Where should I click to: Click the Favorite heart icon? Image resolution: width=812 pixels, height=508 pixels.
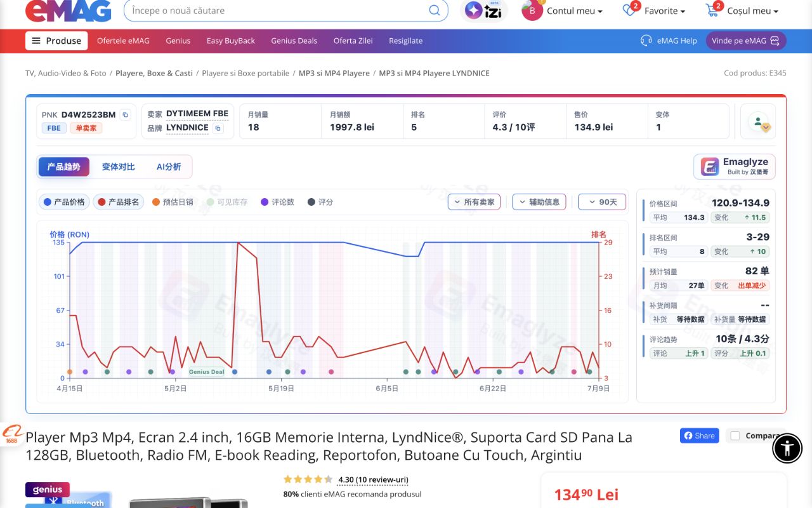tap(629, 10)
